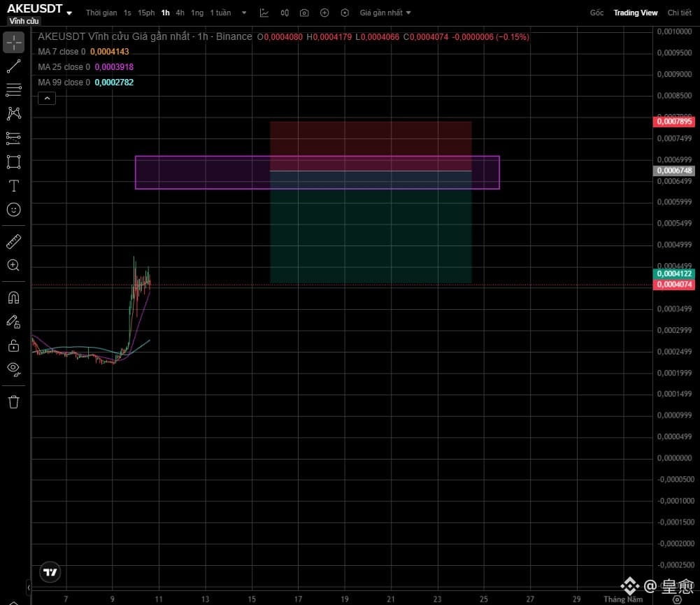Click the MA 25 value 0,0003918

click(114, 67)
